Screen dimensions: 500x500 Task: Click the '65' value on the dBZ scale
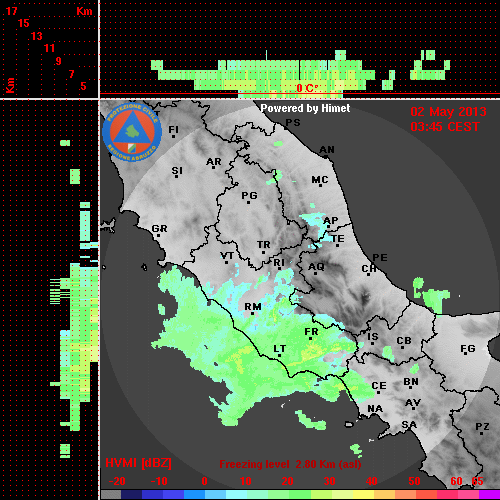pos(477,481)
